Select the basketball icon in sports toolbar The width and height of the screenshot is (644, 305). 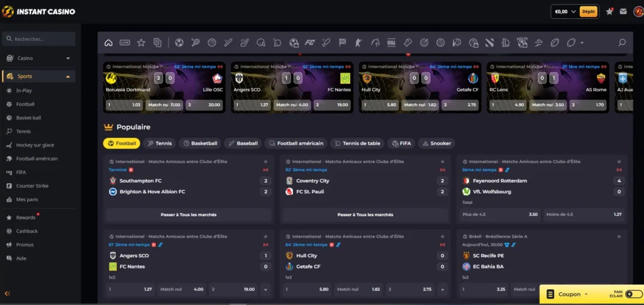click(211, 42)
